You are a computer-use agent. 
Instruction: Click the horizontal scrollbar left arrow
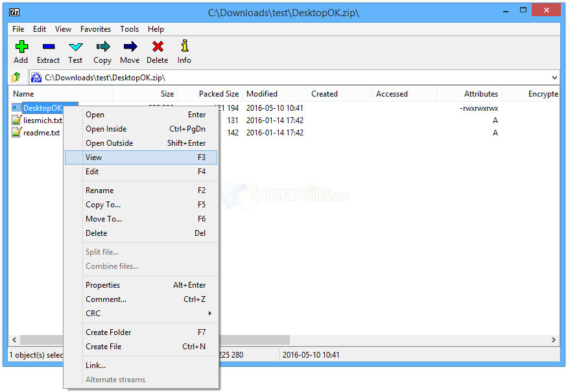[14, 340]
